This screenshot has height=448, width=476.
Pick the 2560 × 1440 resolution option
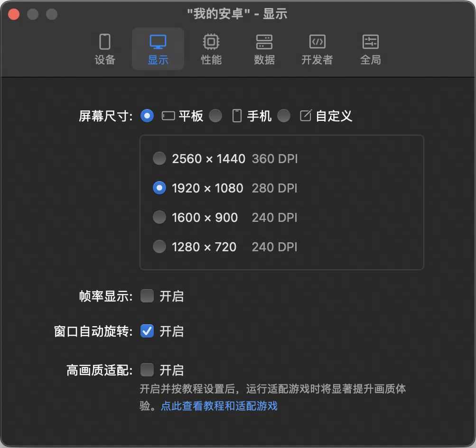click(159, 159)
